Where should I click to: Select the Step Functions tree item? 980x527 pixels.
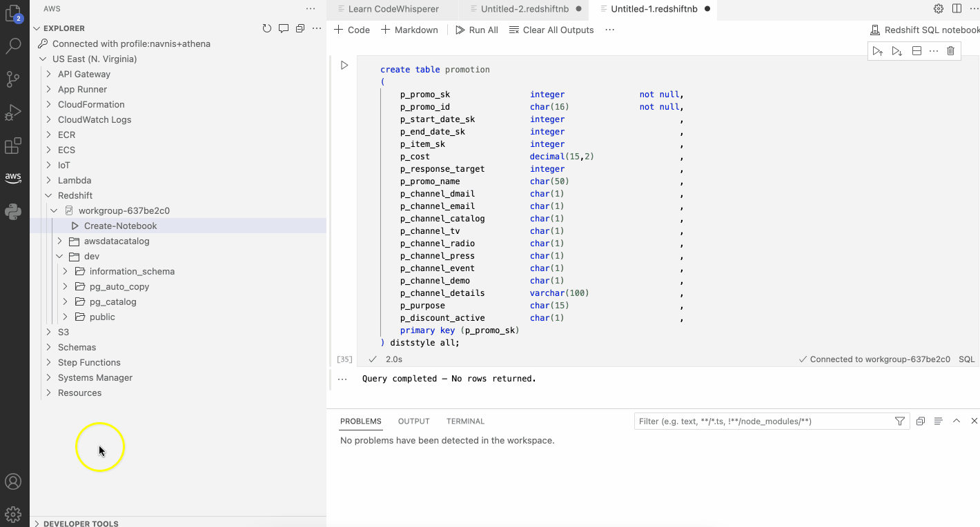tap(89, 362)
